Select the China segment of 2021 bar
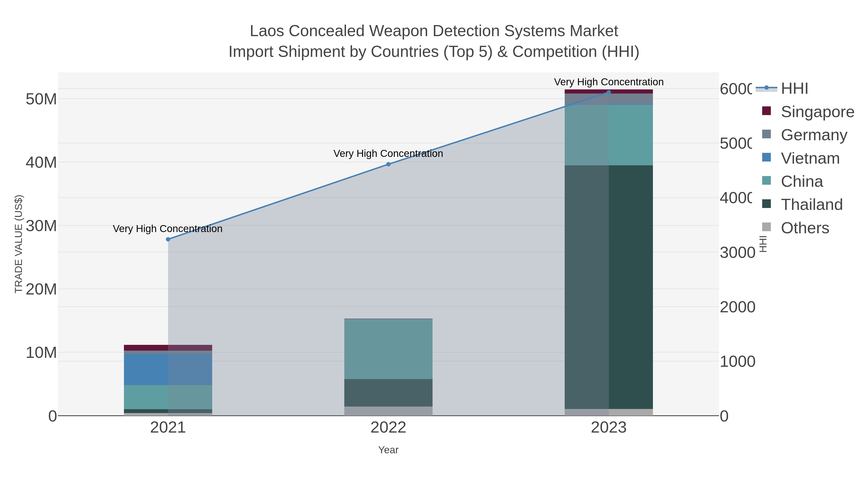The width and height of the screenshot is (868, 488). click(168, 397)
